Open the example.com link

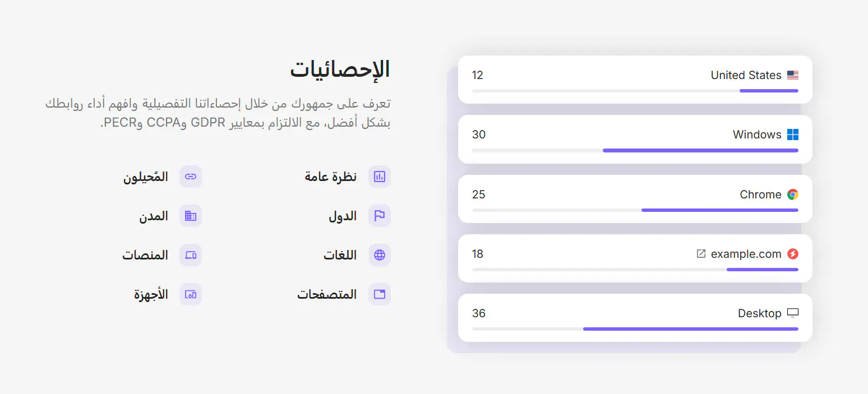click(746, 254)
